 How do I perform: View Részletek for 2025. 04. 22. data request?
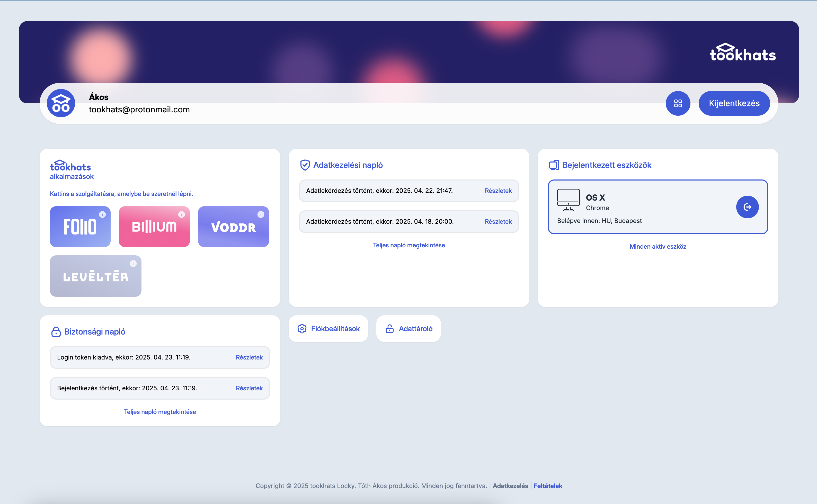point(498,191)
